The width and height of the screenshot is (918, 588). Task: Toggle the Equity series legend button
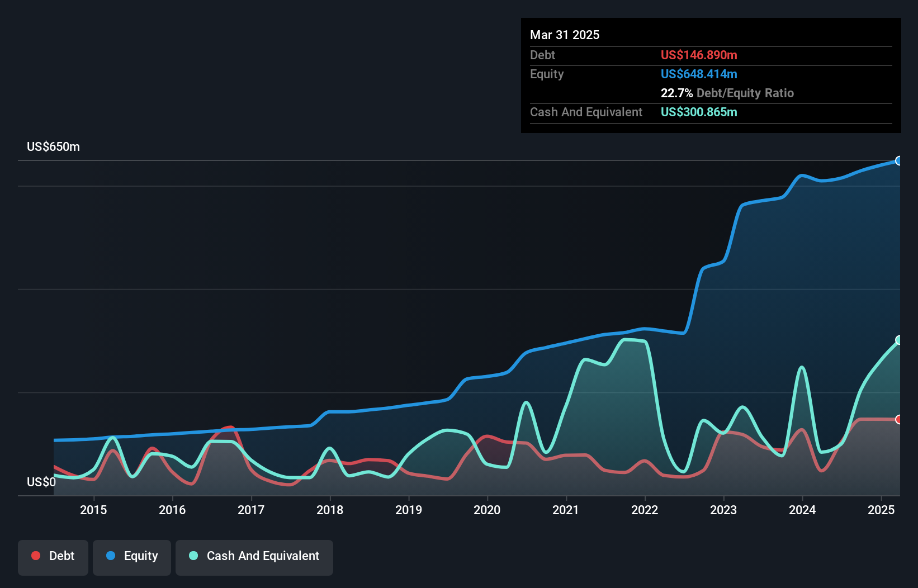[132, 557]
